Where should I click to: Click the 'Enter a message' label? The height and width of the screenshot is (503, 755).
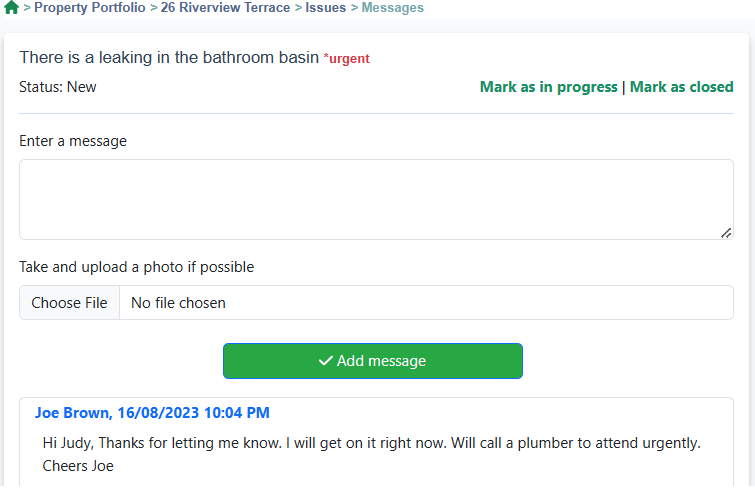73,141
